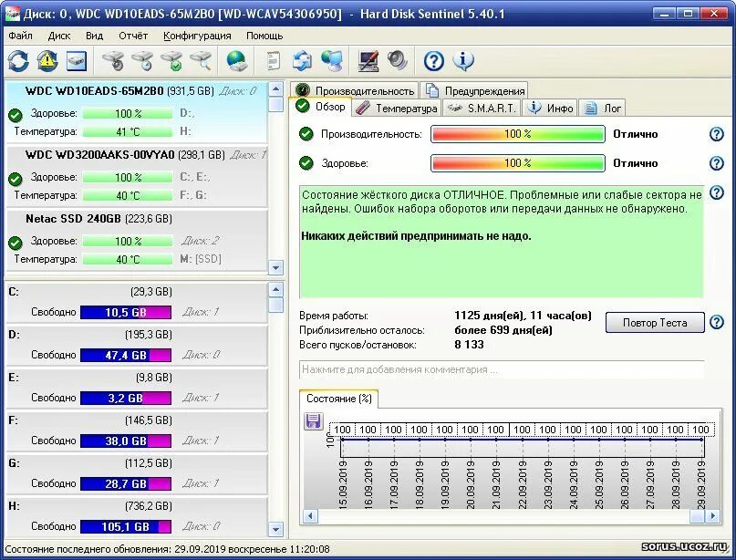
Task: Click disk list scrollbar up arrow
Action: 276,88
